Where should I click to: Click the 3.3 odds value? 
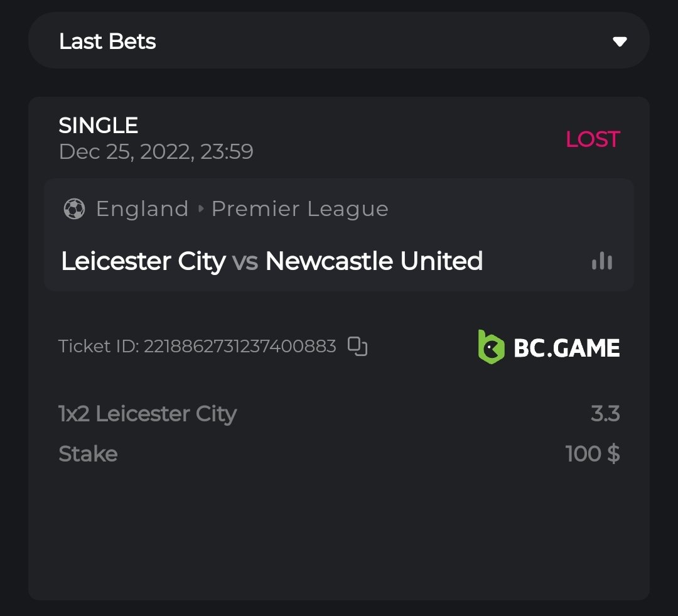605,414
